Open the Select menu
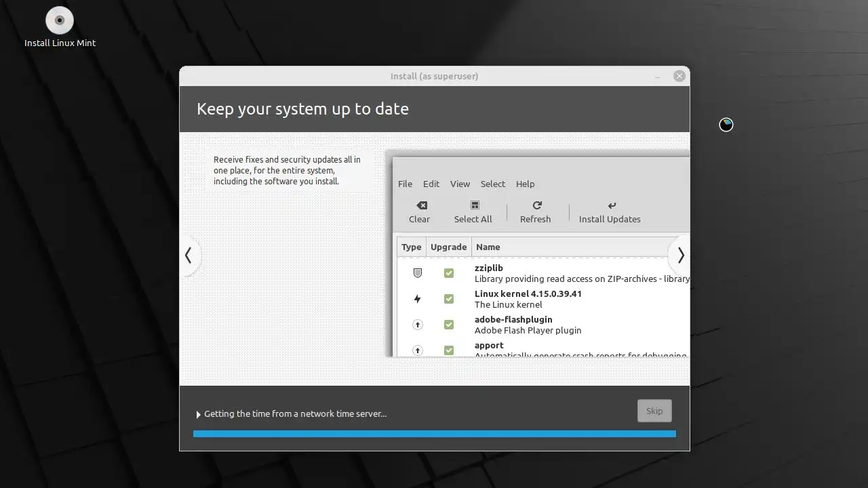 pos(493,184)
